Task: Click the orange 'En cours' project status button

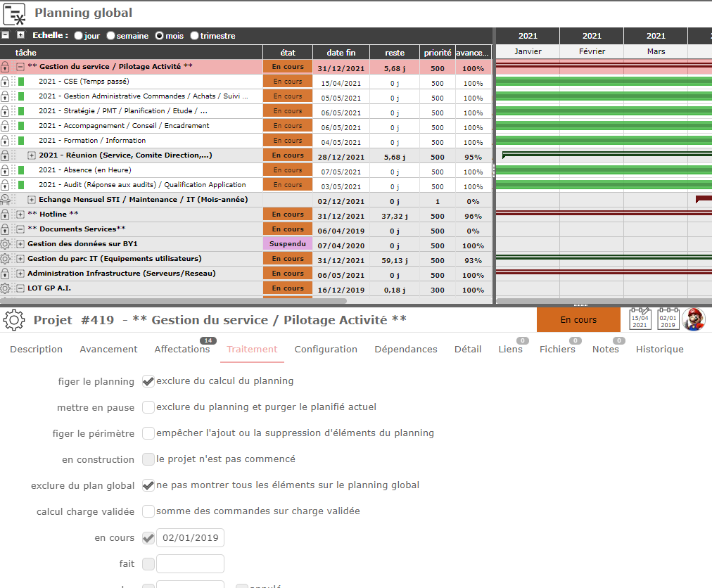Action: point(578,320)
